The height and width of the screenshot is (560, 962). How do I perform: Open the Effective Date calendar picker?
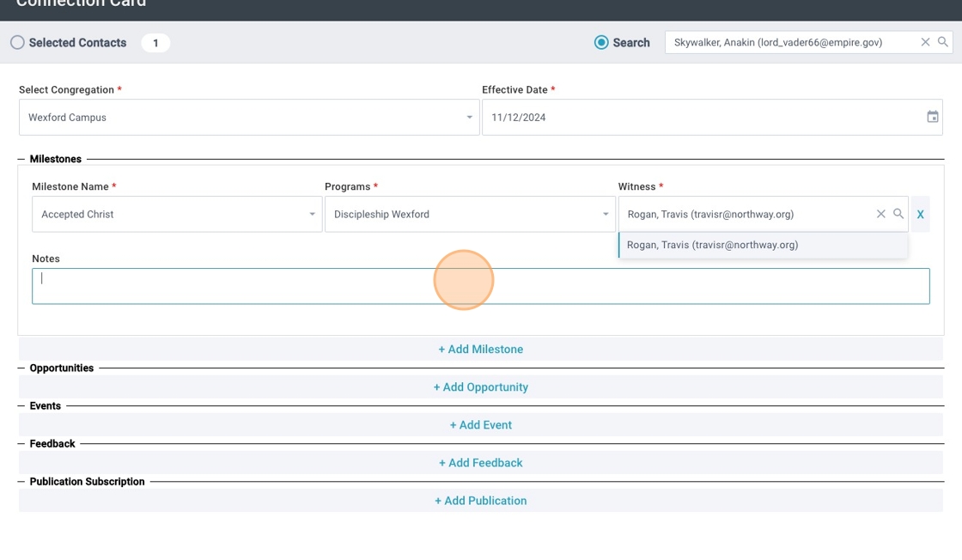932,117
